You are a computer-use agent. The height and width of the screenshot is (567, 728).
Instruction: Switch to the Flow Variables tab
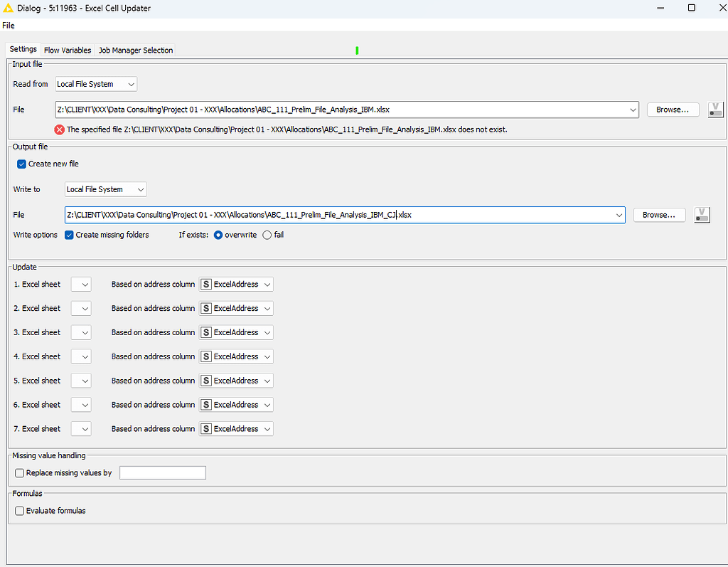pos(67,50)
